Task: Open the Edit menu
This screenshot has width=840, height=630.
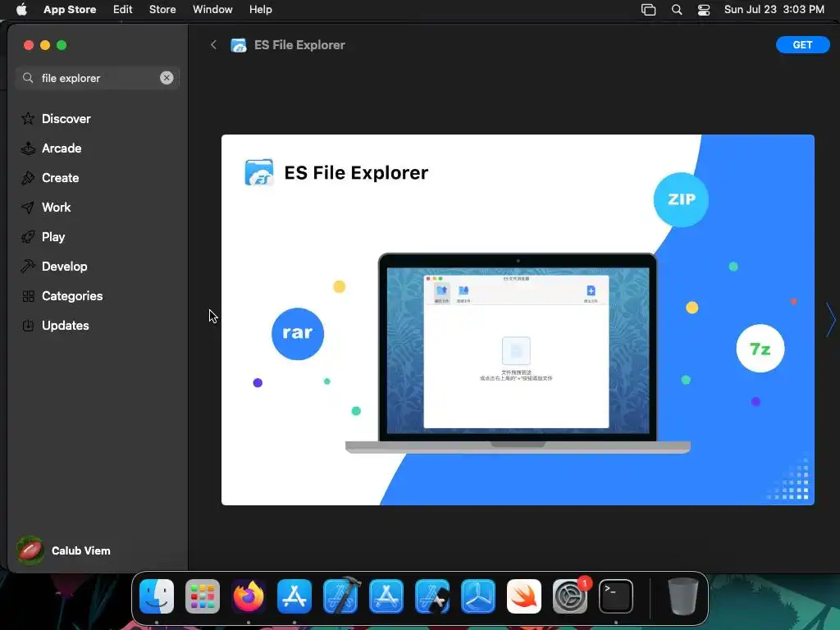Action: click(x=123, y=10)
